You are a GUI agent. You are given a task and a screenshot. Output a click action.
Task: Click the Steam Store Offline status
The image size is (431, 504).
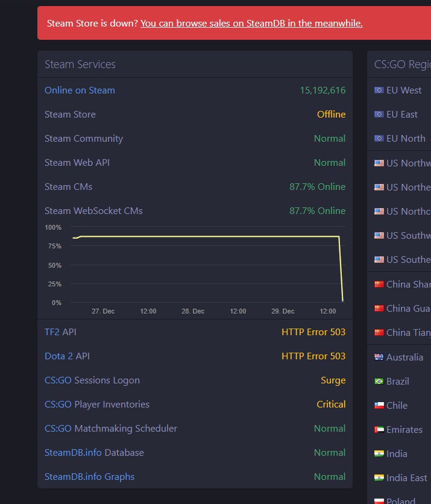click(331, 115)
